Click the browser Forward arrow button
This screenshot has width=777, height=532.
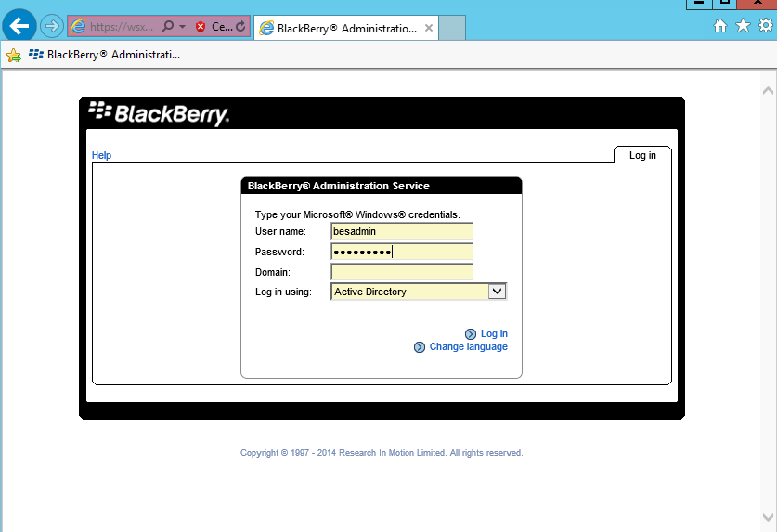click(x=52, y=26)
